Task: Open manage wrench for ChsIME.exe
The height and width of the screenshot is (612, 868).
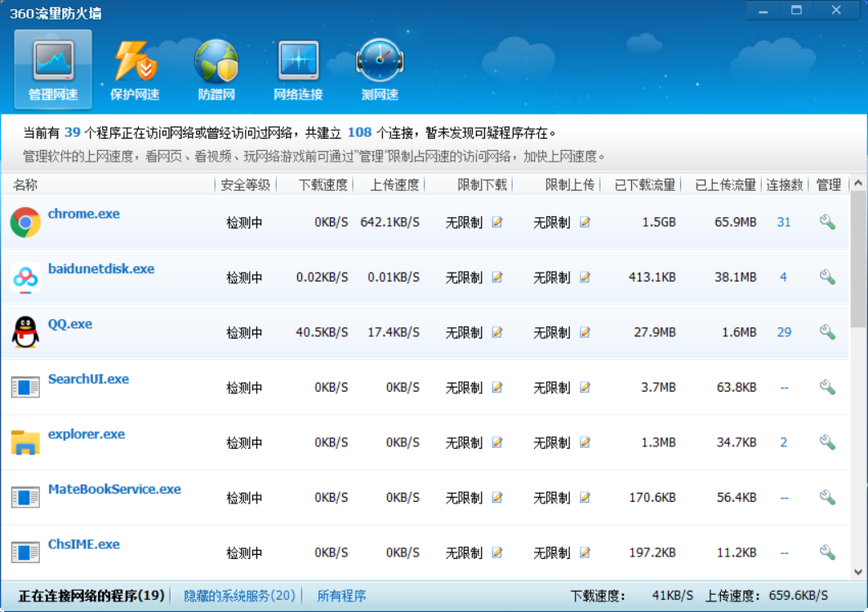Action: 828,552
